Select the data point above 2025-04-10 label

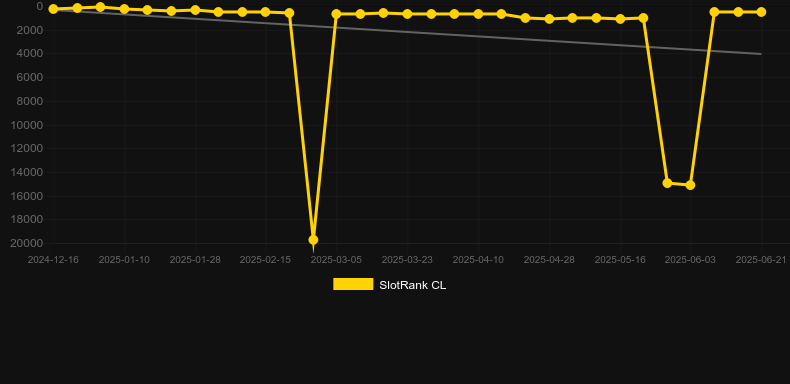click(478, 14)
